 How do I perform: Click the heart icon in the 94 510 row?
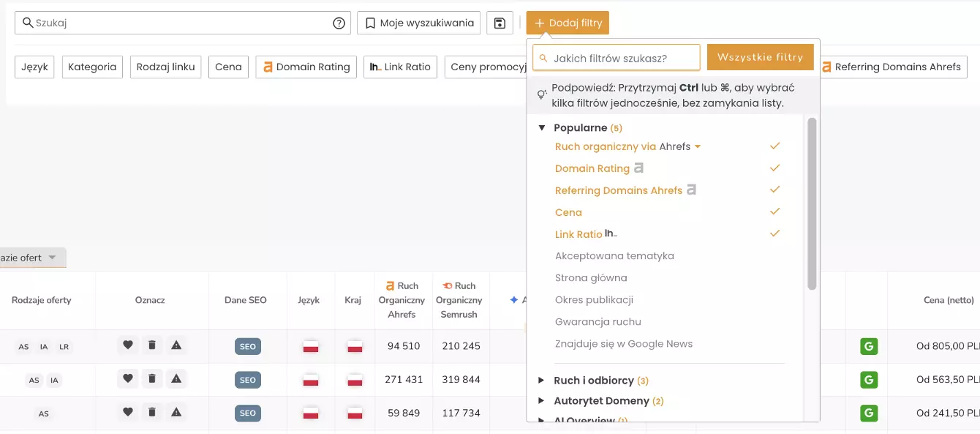[x=128, y=345]
